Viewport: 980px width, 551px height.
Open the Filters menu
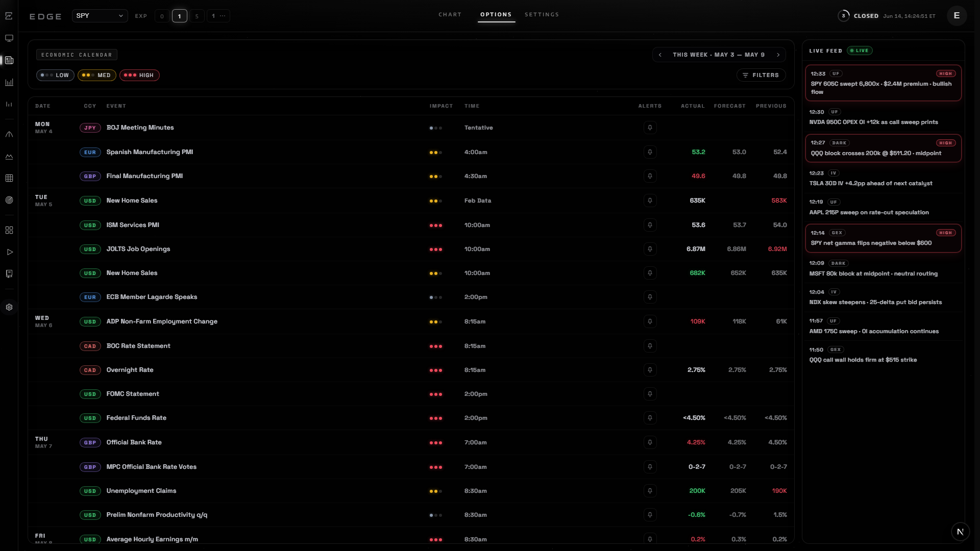click(761, 75)
